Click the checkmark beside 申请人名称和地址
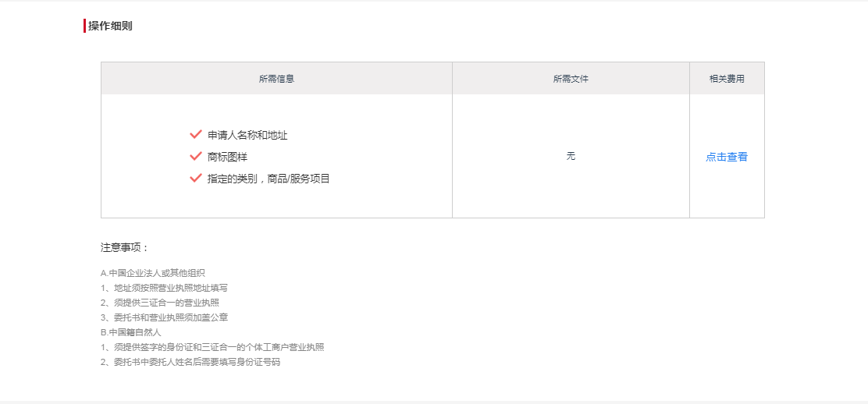This screenshot has width=868, height=404. (x=195, y=134)
